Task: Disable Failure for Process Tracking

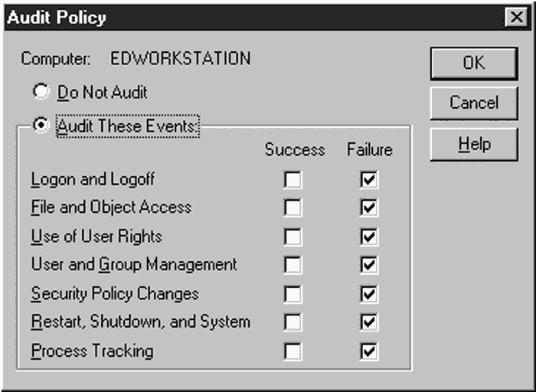Action: click(x=369, y=351)
